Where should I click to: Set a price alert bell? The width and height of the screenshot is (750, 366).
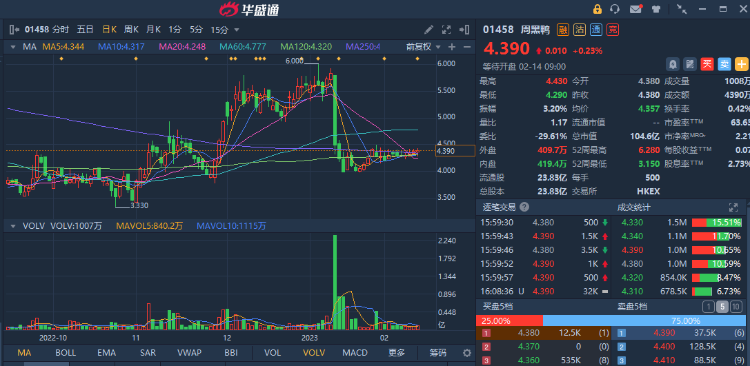[673, 64]
